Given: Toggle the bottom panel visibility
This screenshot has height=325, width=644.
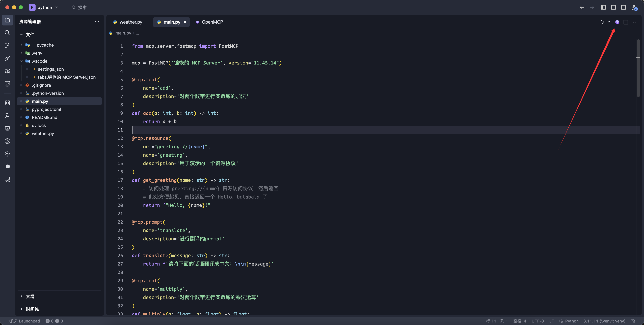Looking at the screenshot, I should [613, 7].
